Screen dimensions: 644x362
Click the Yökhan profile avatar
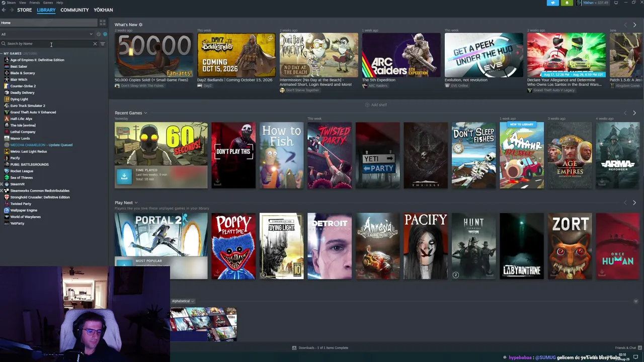pyautogui.click(x=579, y=3)
